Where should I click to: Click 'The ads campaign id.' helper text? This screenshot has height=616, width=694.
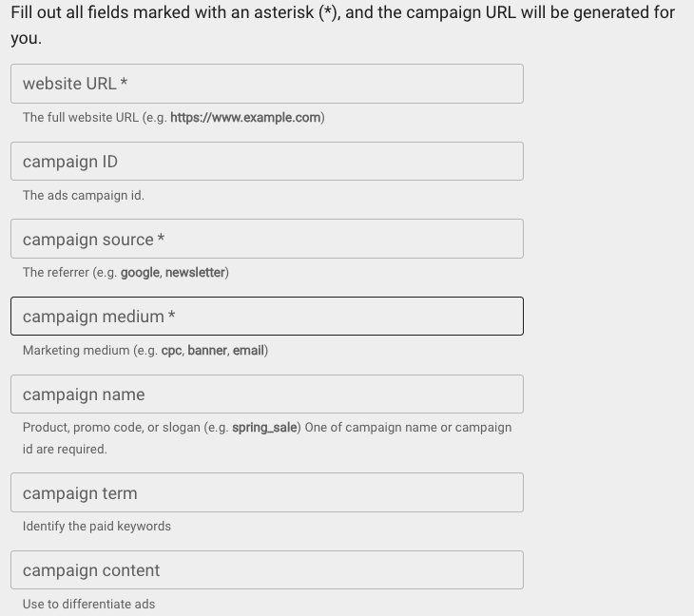[x=84, y=196]
